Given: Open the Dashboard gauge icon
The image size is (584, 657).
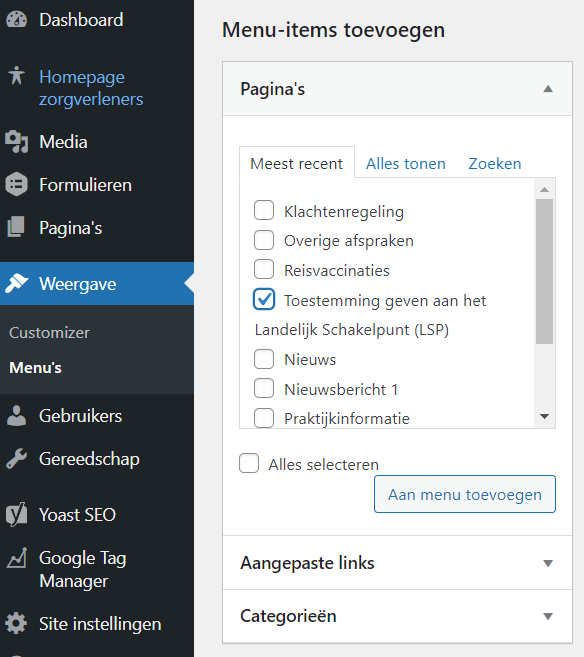Looking at the screenshot, I should pyautogui.click(x=16, y=20).
